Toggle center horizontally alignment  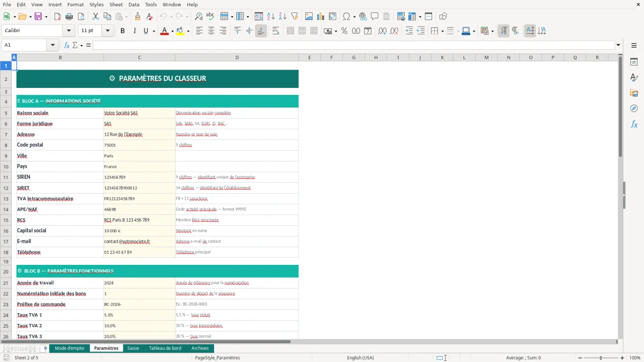click(211, 31)
